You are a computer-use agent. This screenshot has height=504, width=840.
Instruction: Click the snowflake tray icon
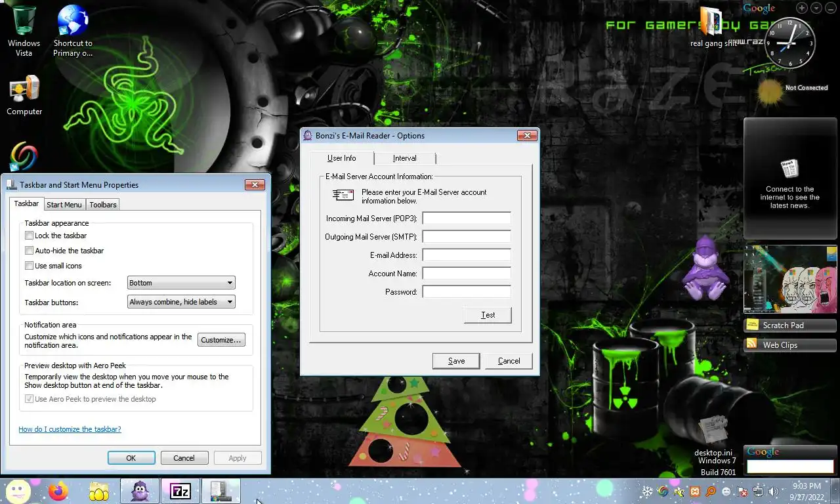pos(647,492)
